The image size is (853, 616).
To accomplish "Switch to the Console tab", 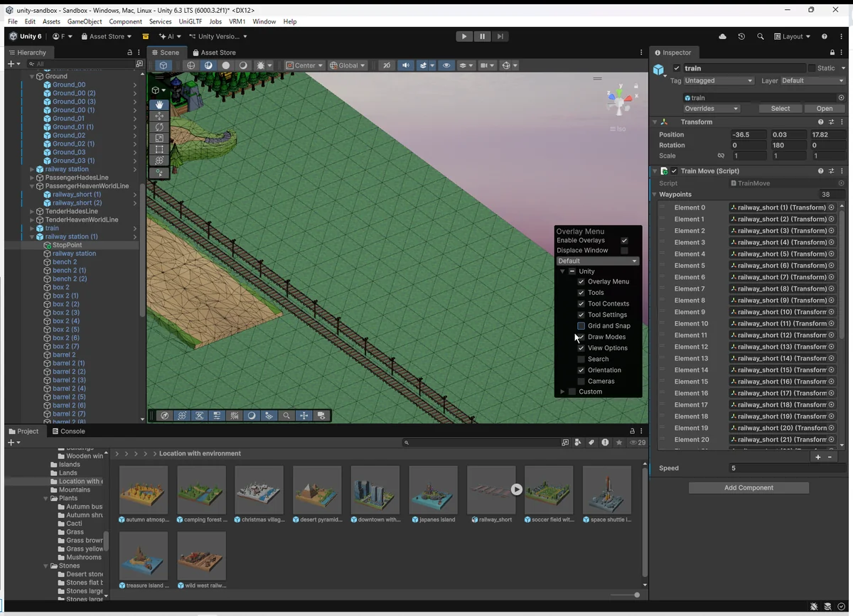I will pyautogui.click(x=68, y=431).
